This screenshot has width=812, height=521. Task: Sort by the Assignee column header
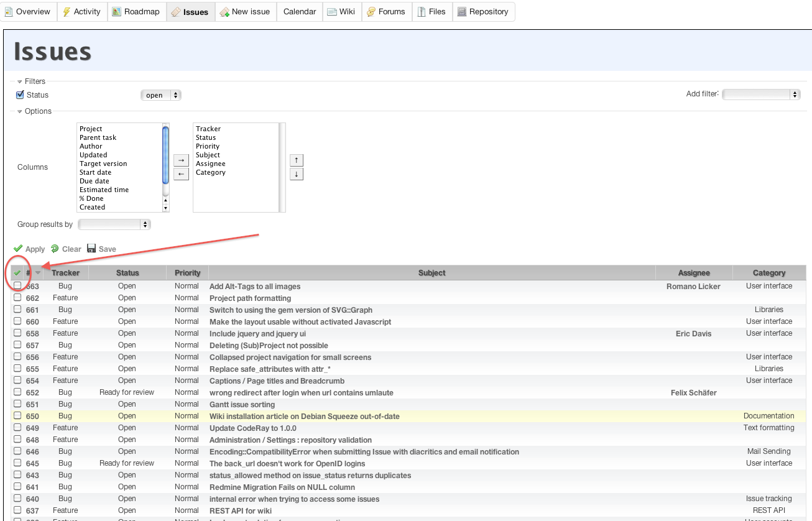[x=694, y=273]
